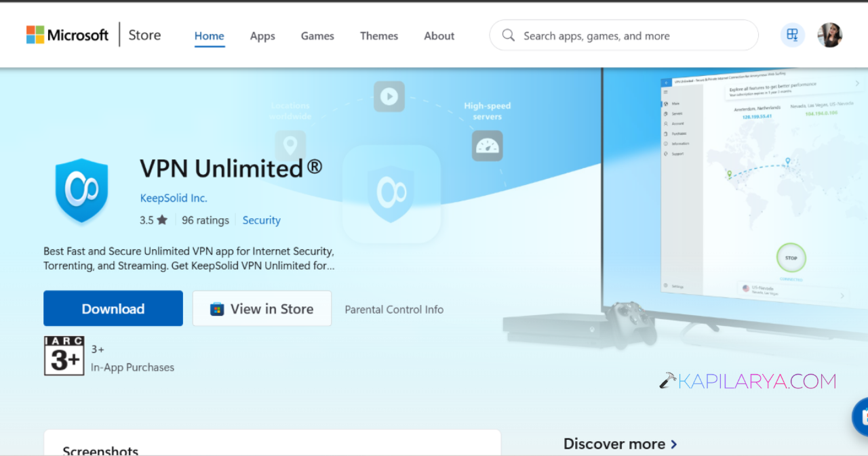Focus the search apps and games field
The image size is (868, 456).
624,35
